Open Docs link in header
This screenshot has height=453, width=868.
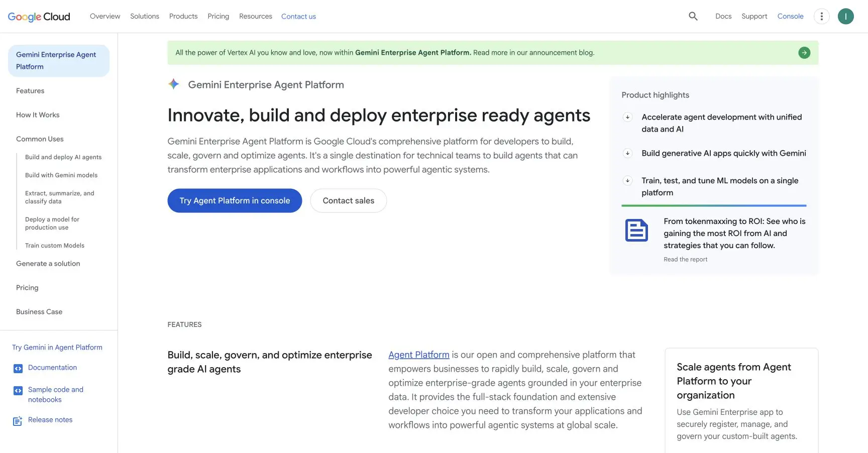(723, 16)
